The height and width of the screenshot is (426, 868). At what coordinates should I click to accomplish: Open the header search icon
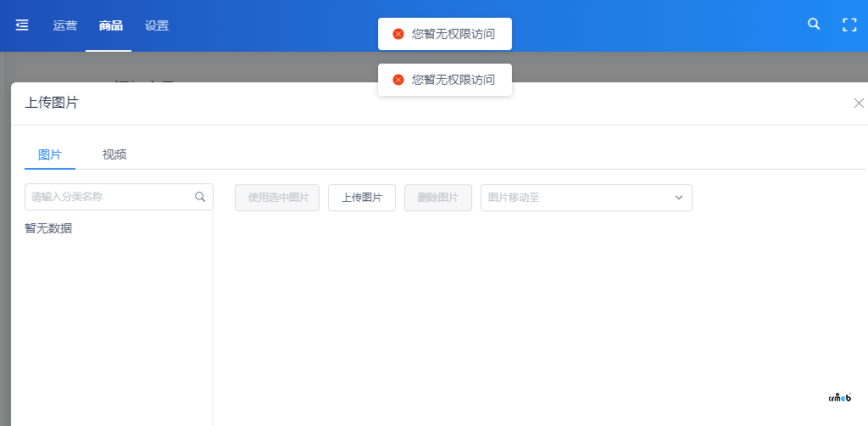814,24
